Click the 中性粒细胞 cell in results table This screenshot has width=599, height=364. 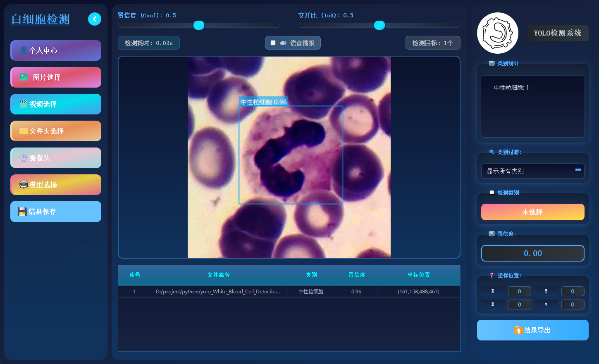point(311,292)
